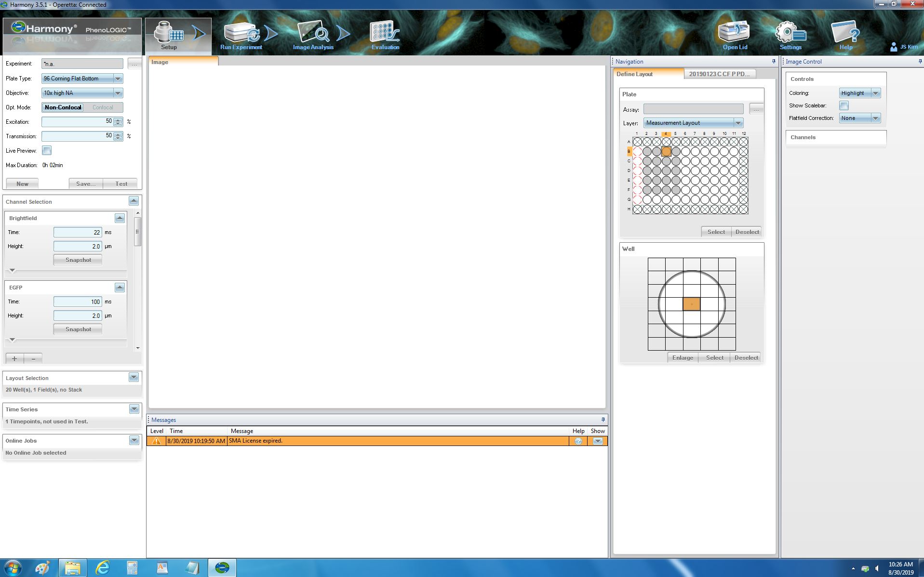Switch optical mode to Confocal
The height and width of the screenshot is (577, 924).
(103, 107)
